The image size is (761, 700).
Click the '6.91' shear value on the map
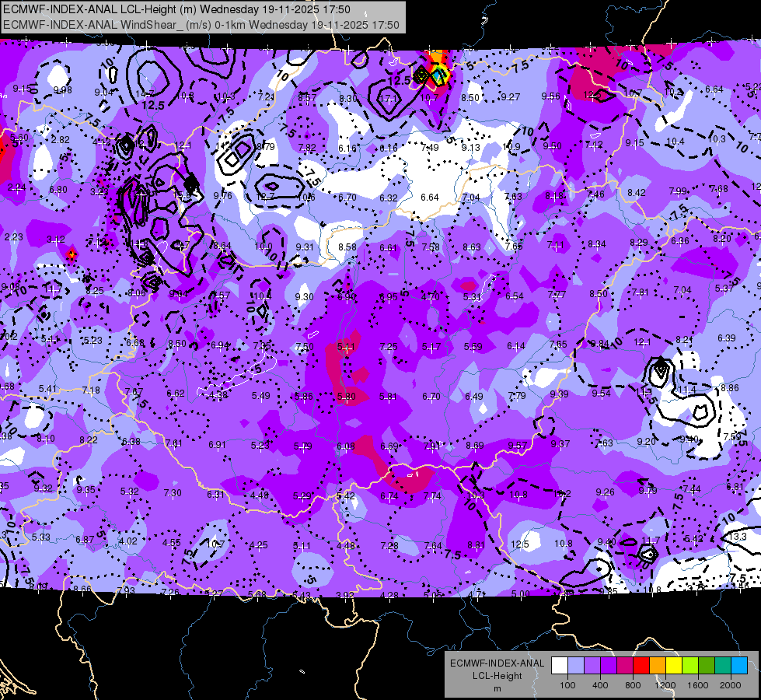pyautogui.click(x=217, y=444)
